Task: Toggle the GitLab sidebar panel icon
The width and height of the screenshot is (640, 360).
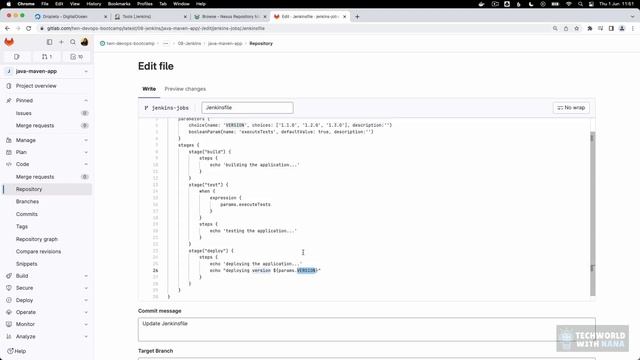Action: point(49,42)
